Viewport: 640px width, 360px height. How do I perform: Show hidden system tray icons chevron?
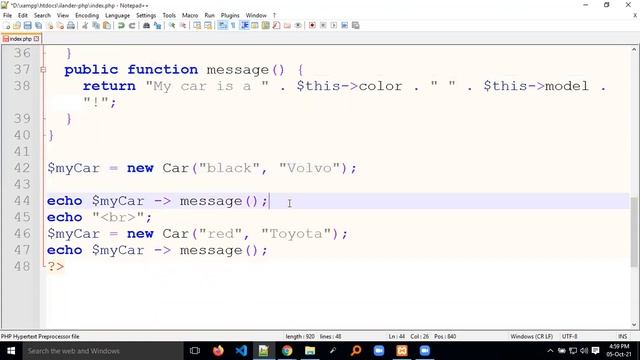coord(550,351)
